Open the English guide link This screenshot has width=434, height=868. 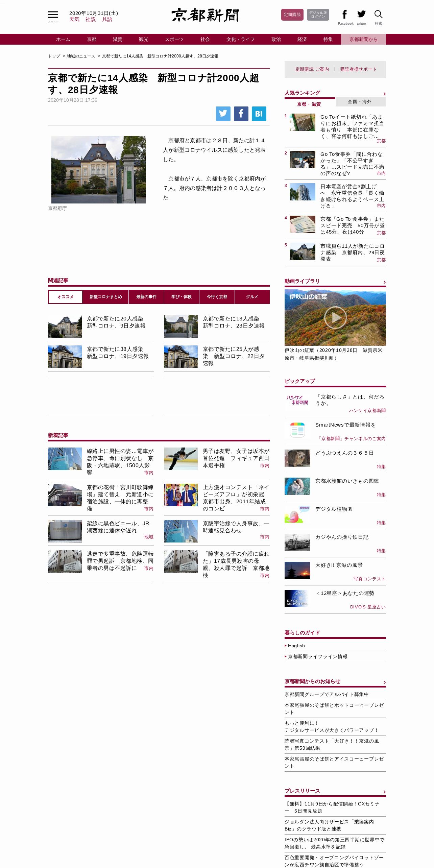(296, 646)
